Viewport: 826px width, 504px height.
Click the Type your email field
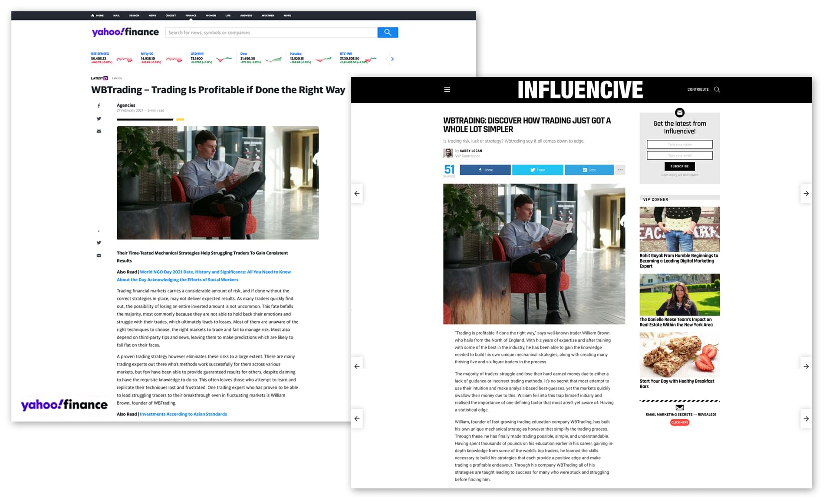click(x=680, y=155)
